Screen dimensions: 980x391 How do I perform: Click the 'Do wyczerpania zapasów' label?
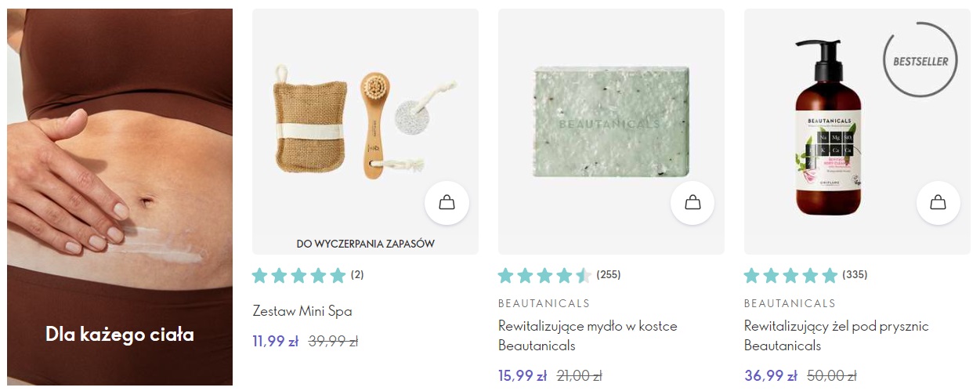coord(365,244)
